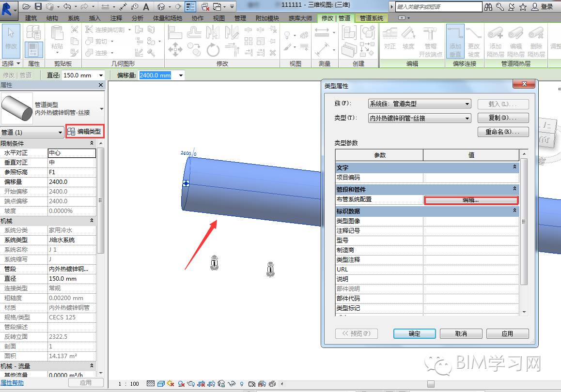Viewport: 561px width, 392px height.
Task: Toggle sun path icon in view control bar
Action: pos(171,383)
